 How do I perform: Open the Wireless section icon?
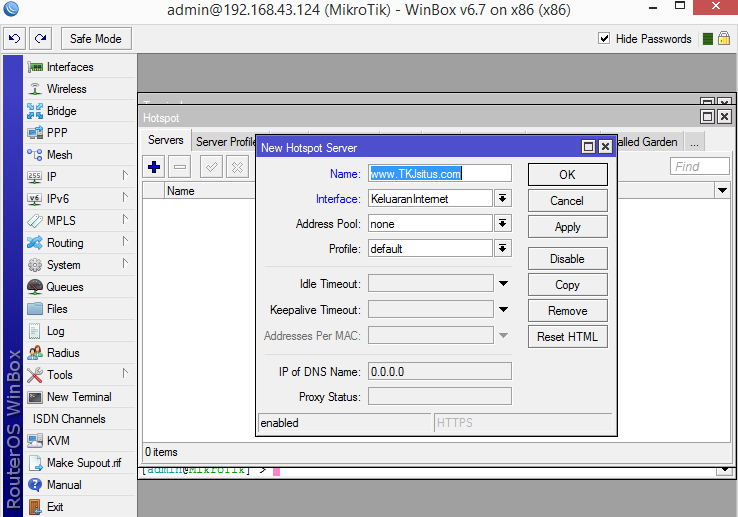click(35, 89)
